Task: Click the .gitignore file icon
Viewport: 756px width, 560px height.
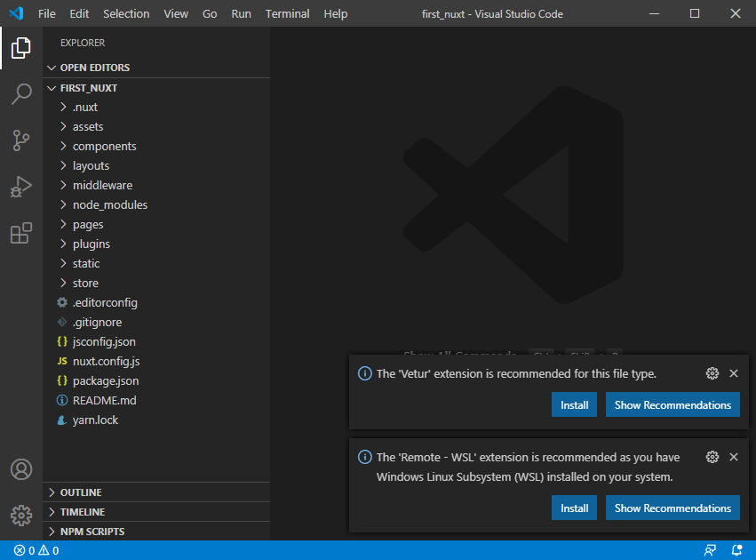Action: tap(62, 322)
